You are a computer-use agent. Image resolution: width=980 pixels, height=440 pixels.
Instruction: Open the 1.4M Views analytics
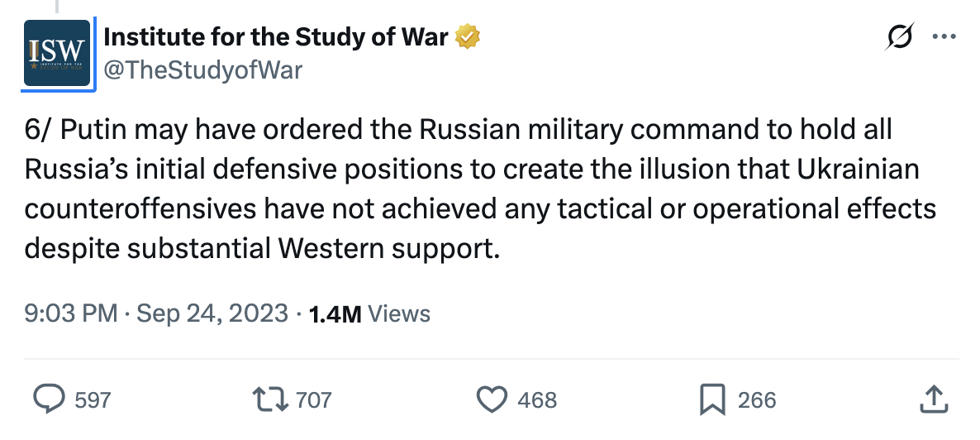[369, 313]
